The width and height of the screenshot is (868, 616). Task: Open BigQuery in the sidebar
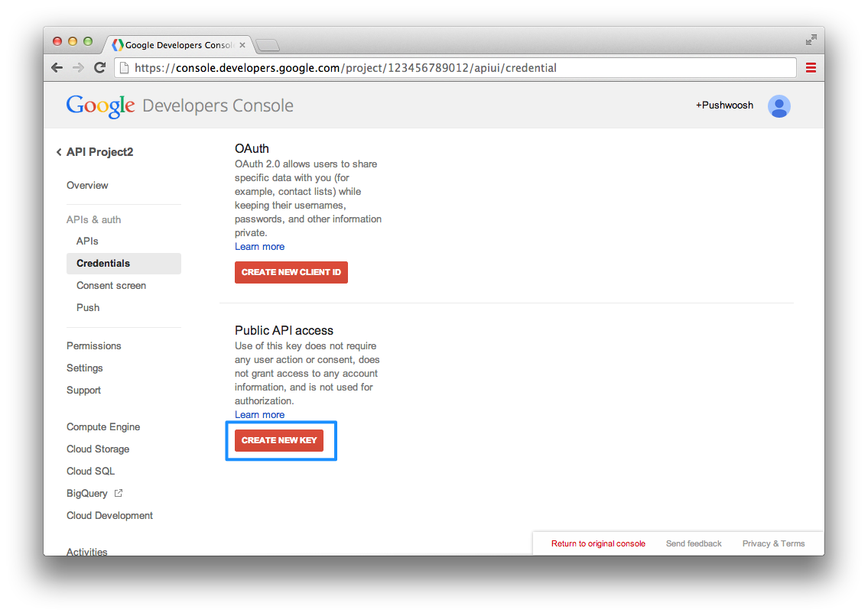pos(87,493)
